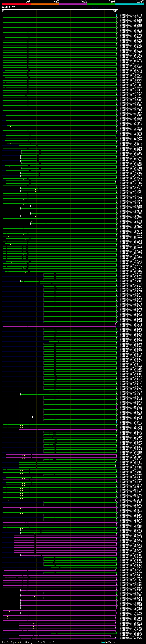Open hit UniRef100_A2Q4V2
This screenshot has width=146, height=644.
coord(131,15)
